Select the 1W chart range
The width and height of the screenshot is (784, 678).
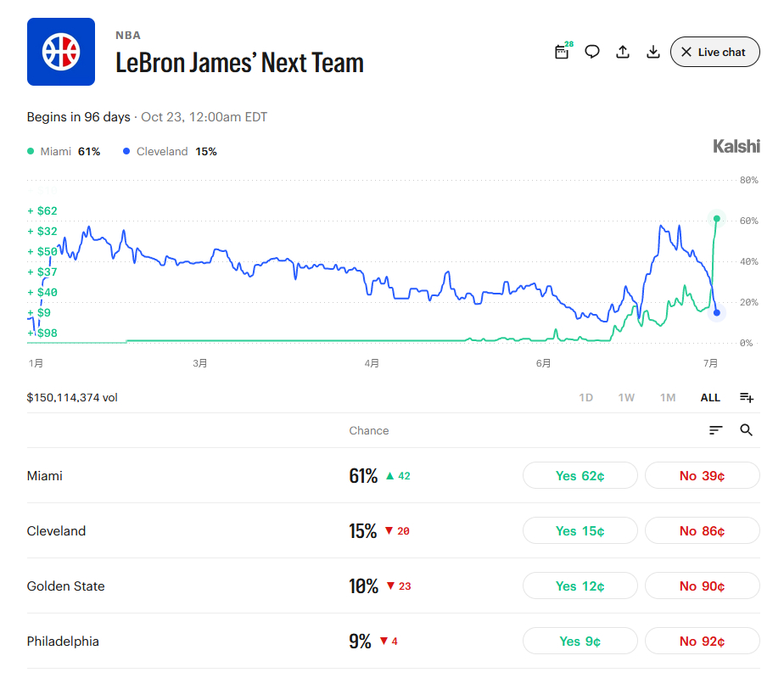tap(626, 397)
